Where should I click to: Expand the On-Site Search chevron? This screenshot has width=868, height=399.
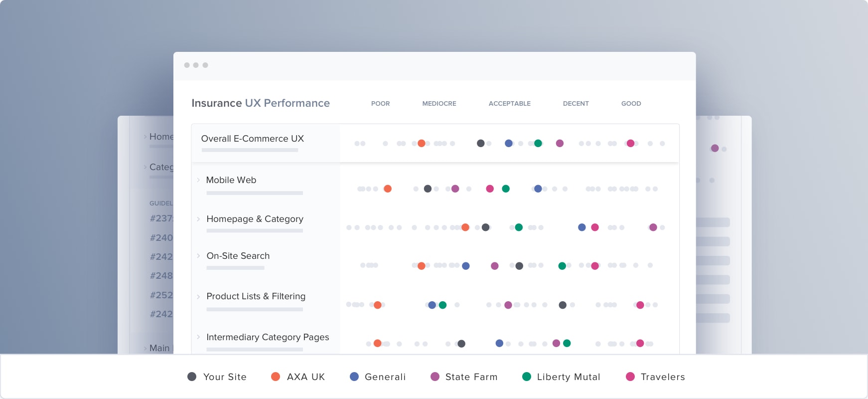[198, 256]
